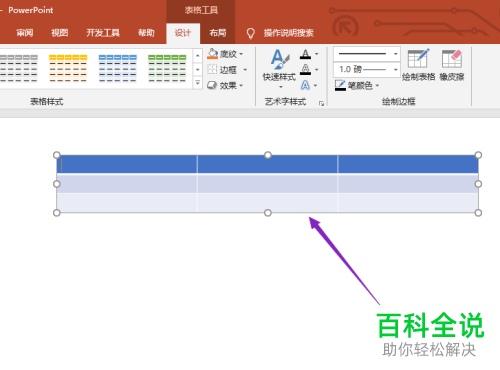The width and height of the screenshot is (500, 370).
Task: Click the 底纹 shading paint bucket icon
Action: pos(212,54)
